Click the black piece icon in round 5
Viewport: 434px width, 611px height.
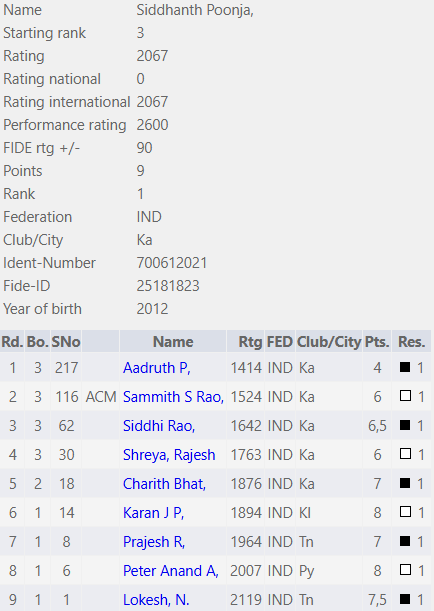coord(405,483)
